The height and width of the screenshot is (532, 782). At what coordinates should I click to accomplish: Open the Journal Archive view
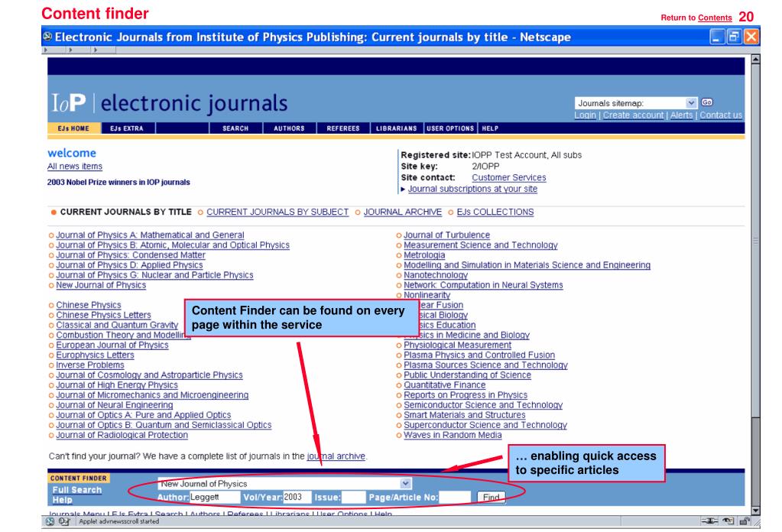403,212
